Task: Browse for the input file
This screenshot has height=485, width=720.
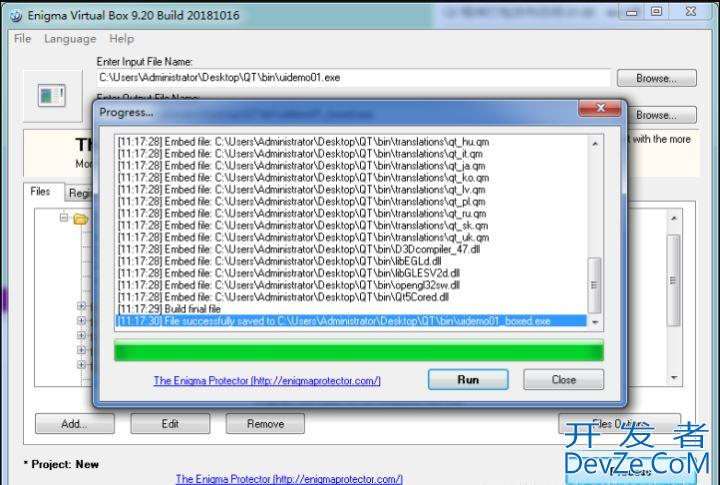Action: coord(656,78)
